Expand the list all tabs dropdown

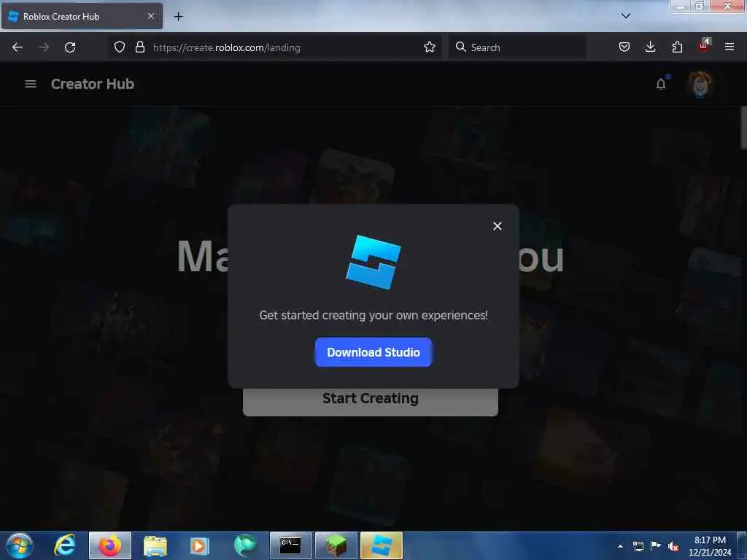coord(626,16)
